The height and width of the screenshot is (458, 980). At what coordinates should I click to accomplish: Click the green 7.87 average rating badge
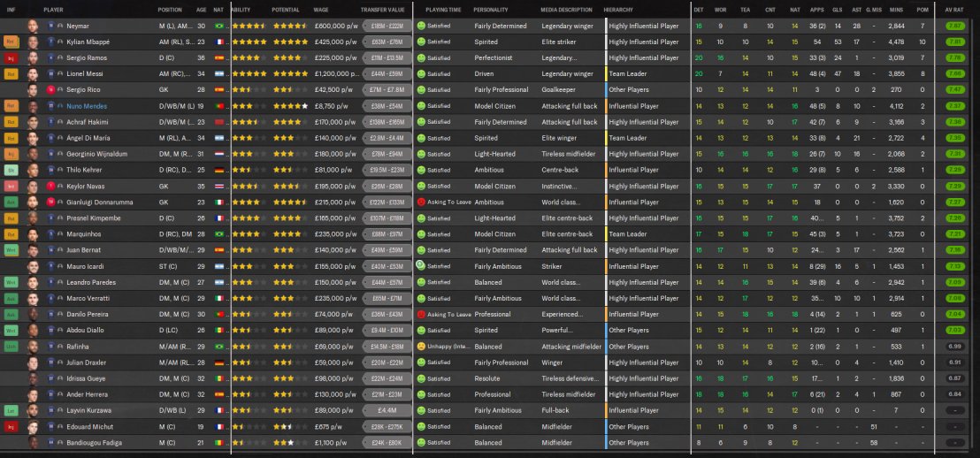click(954, 27)
